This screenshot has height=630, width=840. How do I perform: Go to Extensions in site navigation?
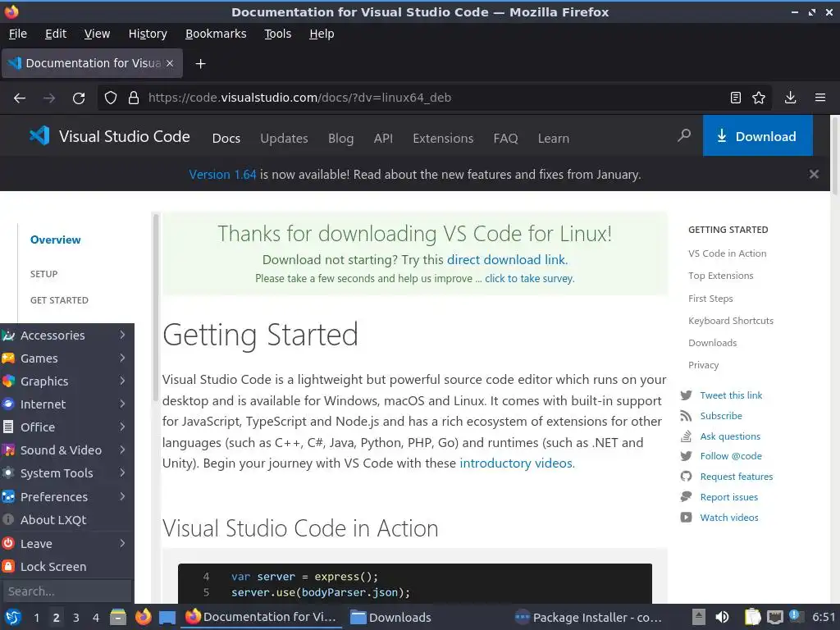tap(443, 138)
